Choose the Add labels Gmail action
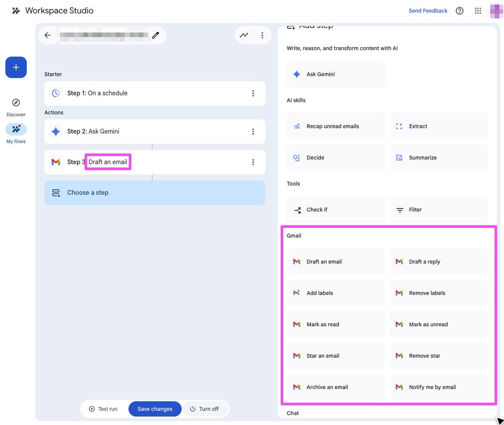The width and height of the screenshot is (504, 425). click(336, 293)
